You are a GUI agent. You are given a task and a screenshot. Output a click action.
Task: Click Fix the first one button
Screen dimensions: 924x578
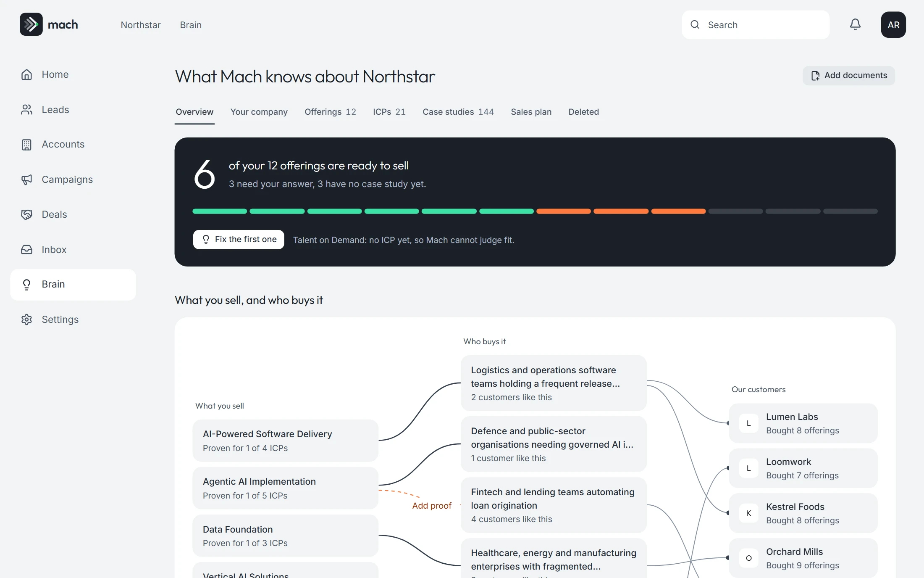coord(239,240)
